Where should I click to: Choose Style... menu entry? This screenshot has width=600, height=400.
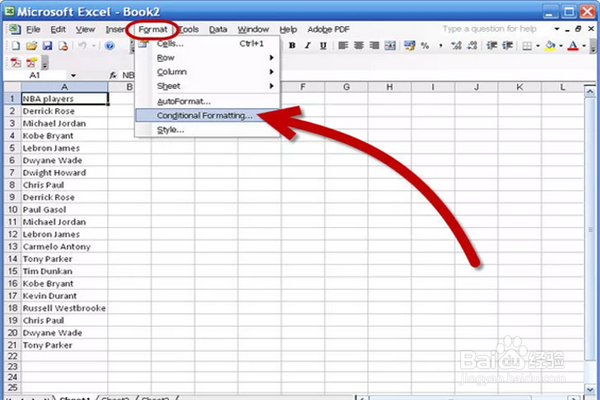coord(207,130)
